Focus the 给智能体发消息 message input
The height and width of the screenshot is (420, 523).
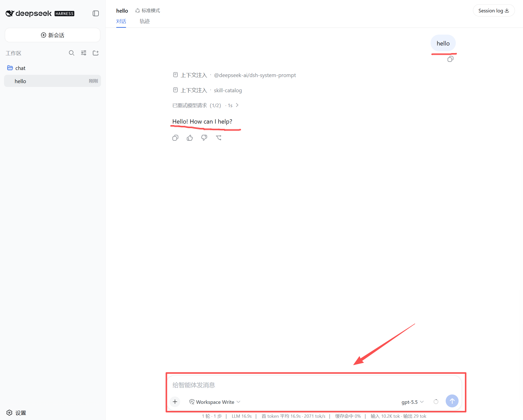click(314, 385)
